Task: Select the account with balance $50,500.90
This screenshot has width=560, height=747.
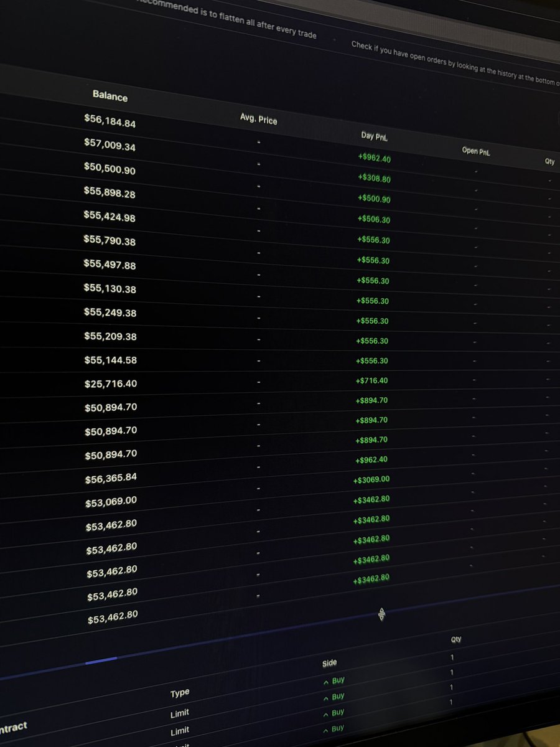Action: click(110, 168)
